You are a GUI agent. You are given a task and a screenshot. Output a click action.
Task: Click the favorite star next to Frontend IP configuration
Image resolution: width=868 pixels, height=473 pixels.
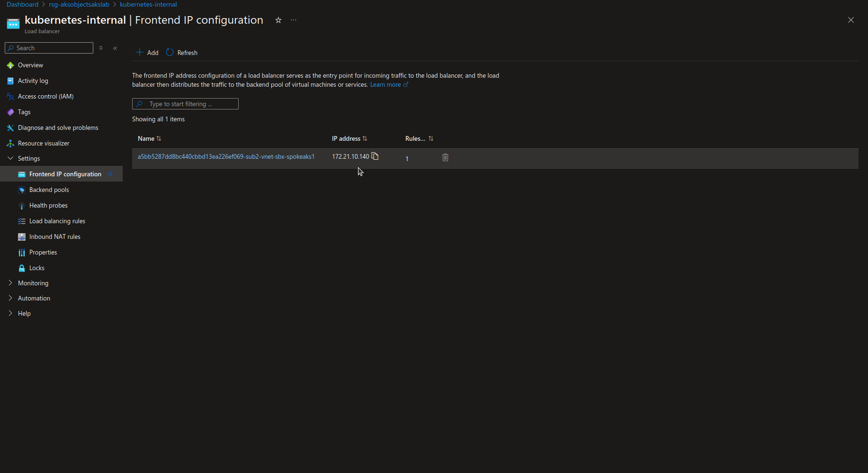(110, 174)
